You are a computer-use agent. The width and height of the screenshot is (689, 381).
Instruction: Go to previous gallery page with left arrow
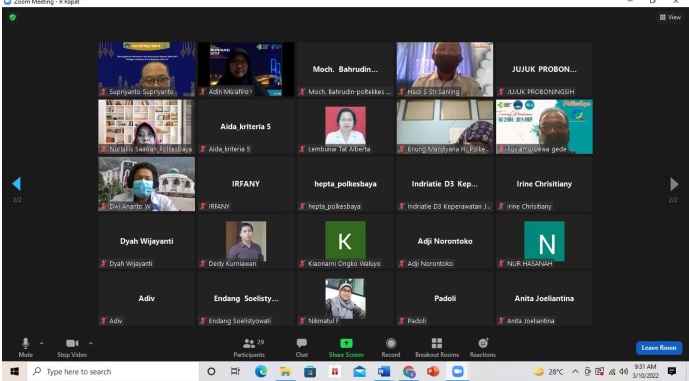(x=17, y=184)
